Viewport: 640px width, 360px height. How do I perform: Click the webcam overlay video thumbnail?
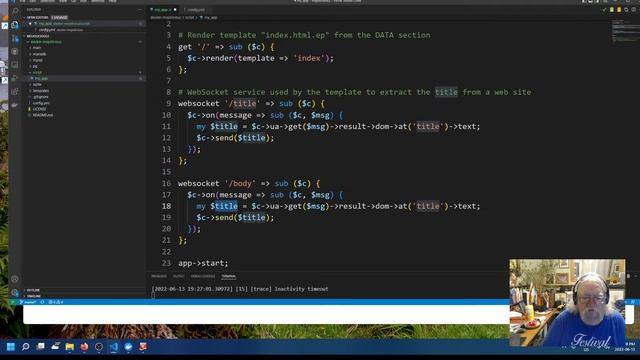567,302
